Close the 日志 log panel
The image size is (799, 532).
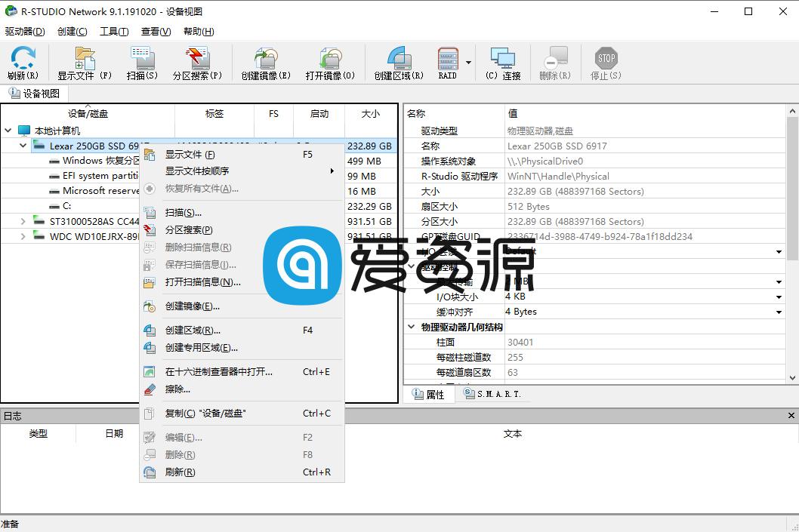click(x=791, y=416)
